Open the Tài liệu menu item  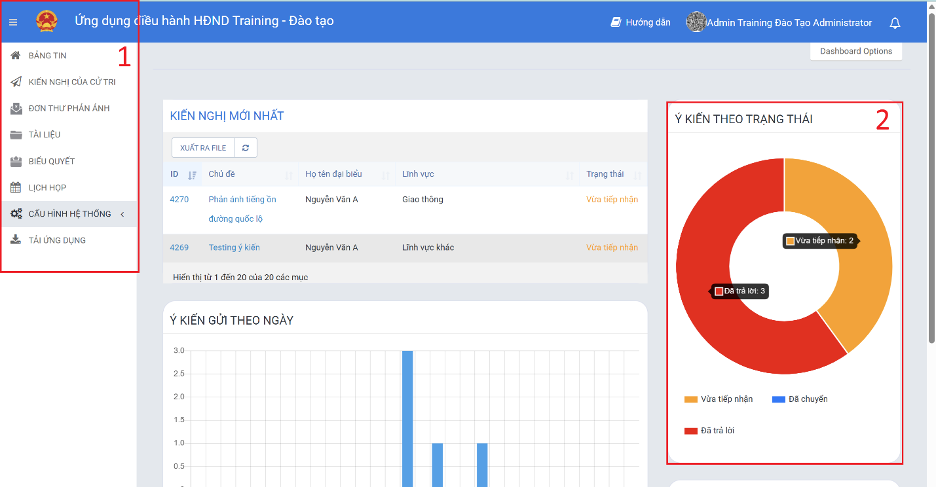click(x=44, y=135)
